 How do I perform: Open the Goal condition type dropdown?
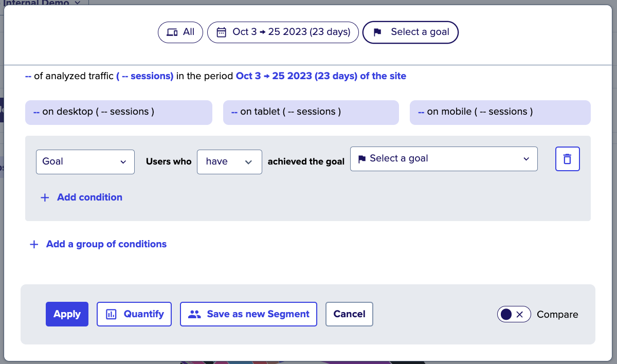(x=85, y=161)
